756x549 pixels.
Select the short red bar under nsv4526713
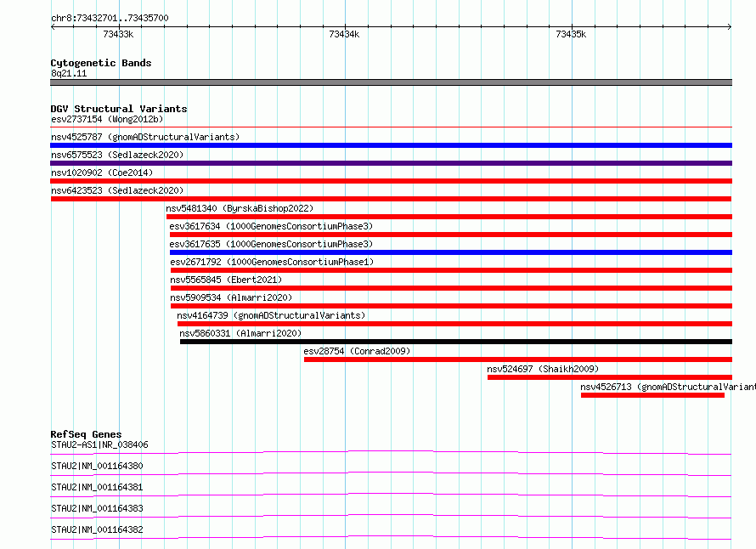point(653,395)
